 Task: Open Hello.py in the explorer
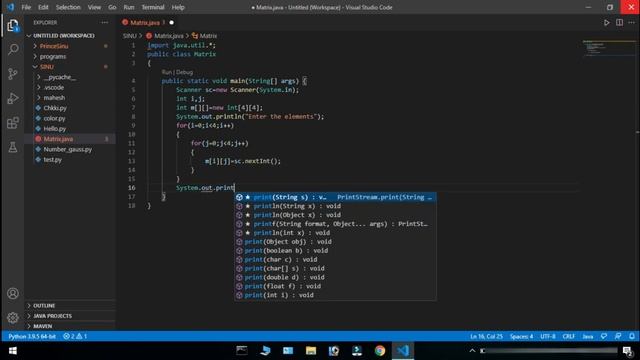(x=55, y=129)
